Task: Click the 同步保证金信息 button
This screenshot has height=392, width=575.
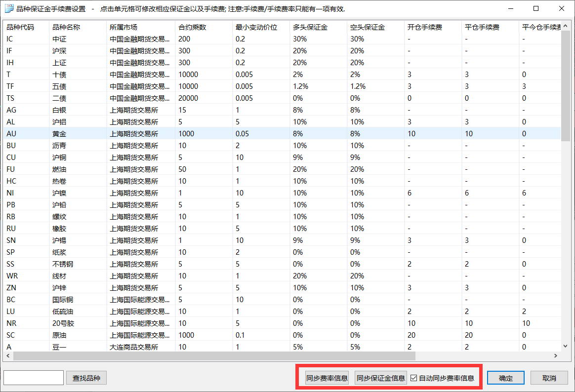Action: (381, 378)
